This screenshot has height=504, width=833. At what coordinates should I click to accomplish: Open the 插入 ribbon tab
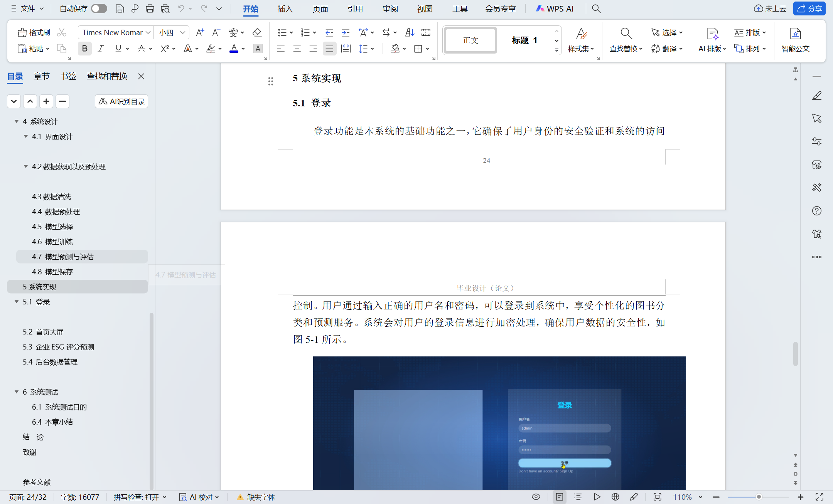285,8
